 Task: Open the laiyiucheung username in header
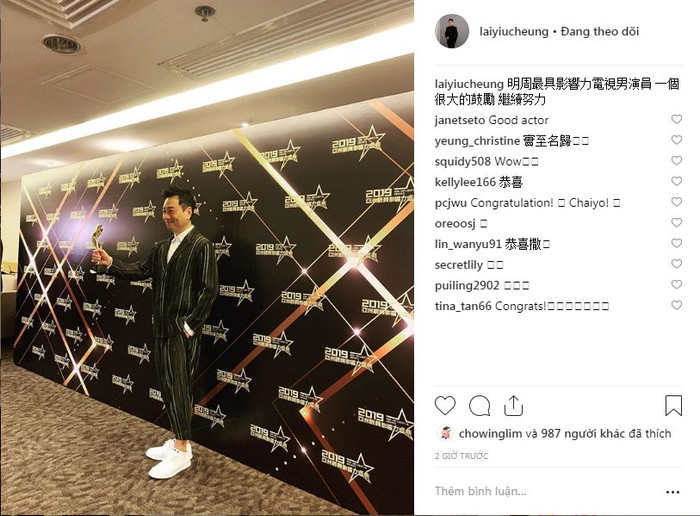(x=513, y=32)
